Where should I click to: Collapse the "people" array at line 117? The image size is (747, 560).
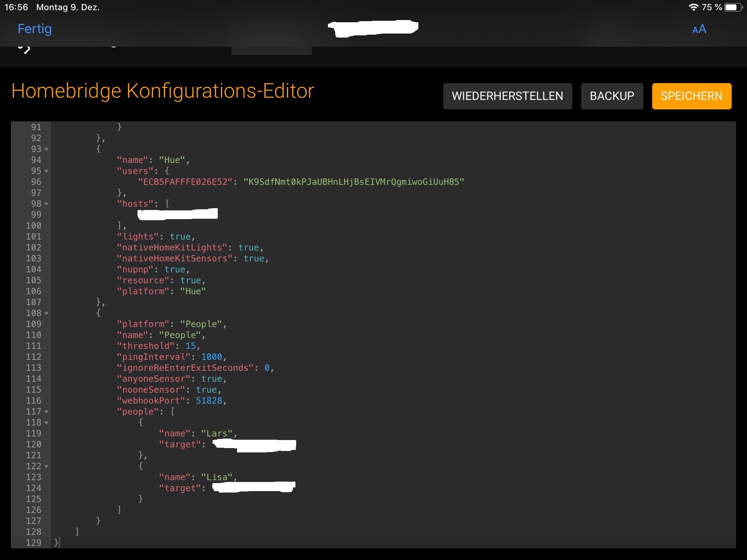(x=46, y=412)
